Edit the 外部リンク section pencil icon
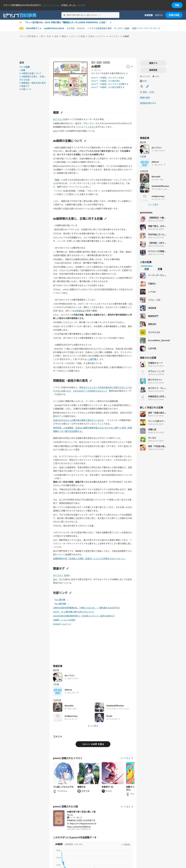The width and height of the screenshot is (186, 868). pyautogui.click(x=70, y=593)
